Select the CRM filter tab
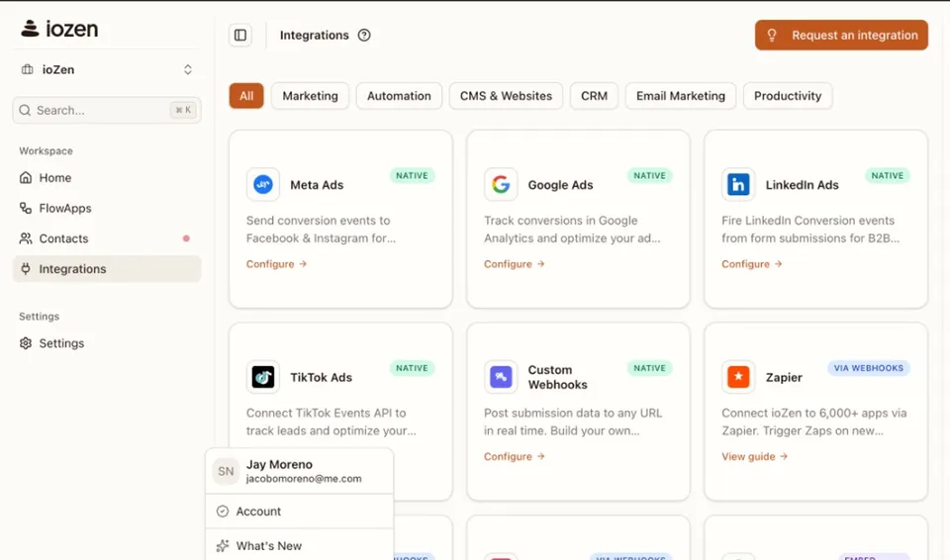This screenshot has width=950, height=560. pos(594,96)
